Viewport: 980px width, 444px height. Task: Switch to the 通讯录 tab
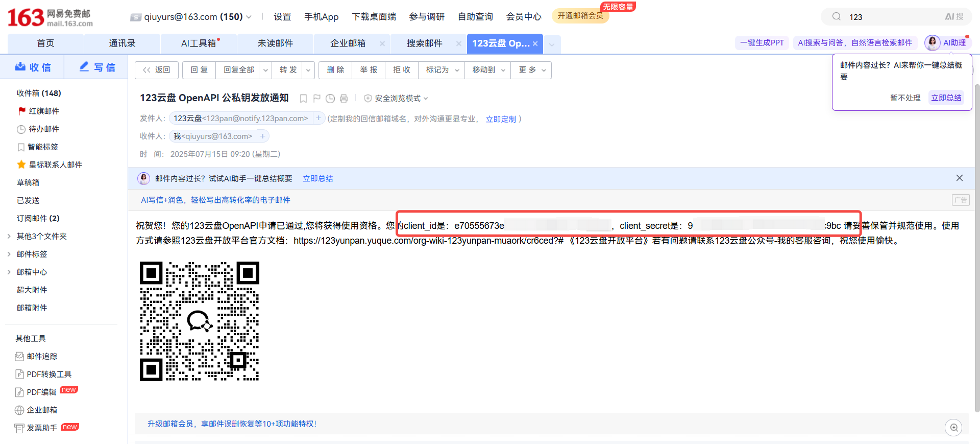[x=122, y=43]
